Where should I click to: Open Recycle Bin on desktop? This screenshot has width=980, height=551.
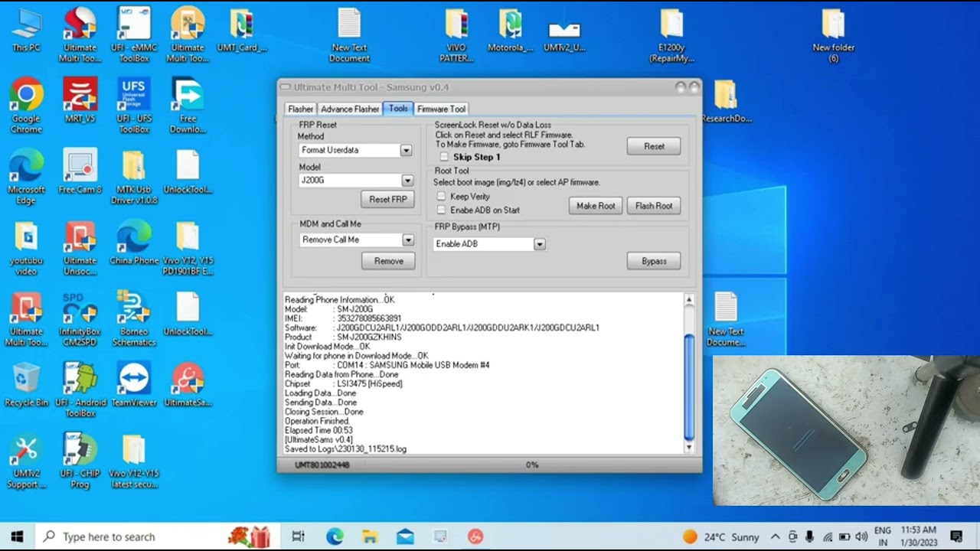coord(26,385)
